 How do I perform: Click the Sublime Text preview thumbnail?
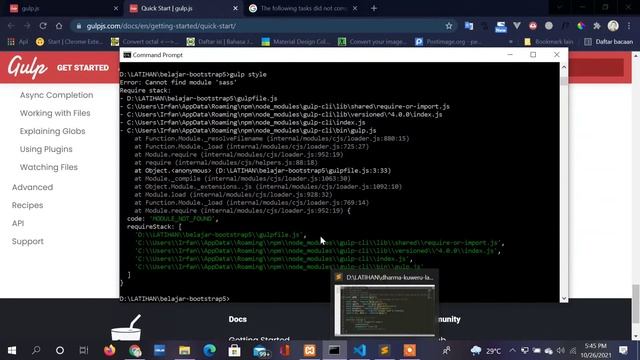[x=384, y=310]
